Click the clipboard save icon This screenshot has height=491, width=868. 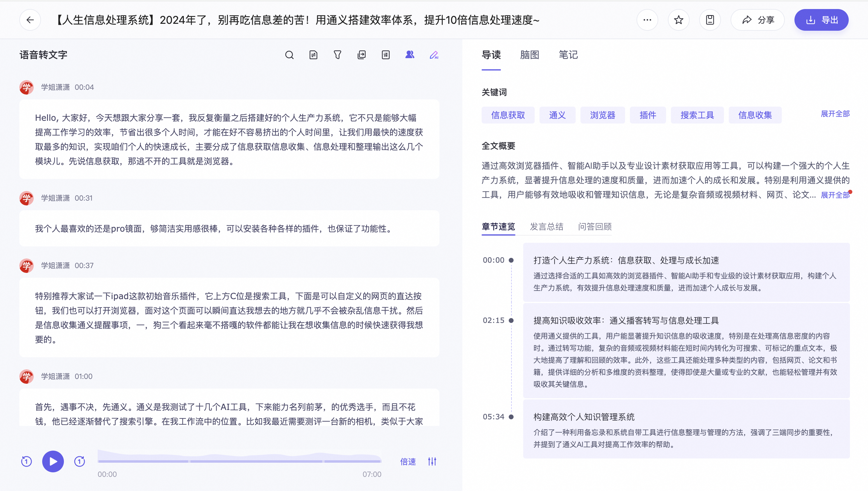click(710, 20)
